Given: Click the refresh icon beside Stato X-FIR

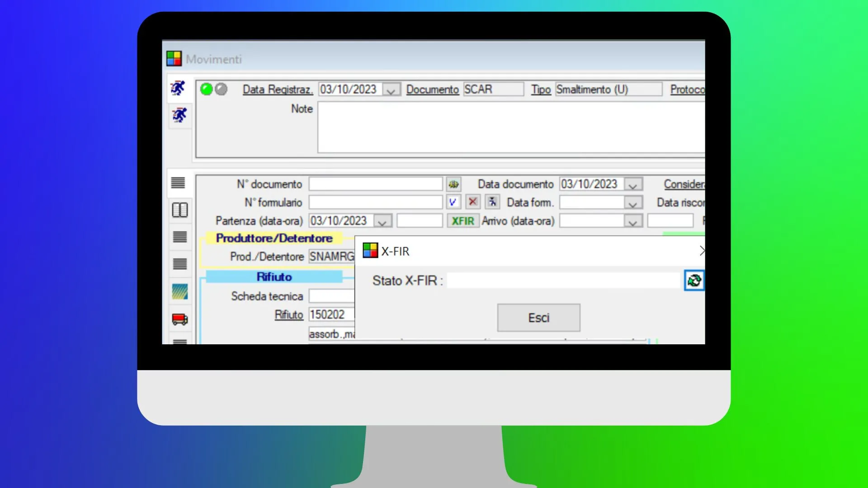Looking at the screenshot, I should point(694,281).
